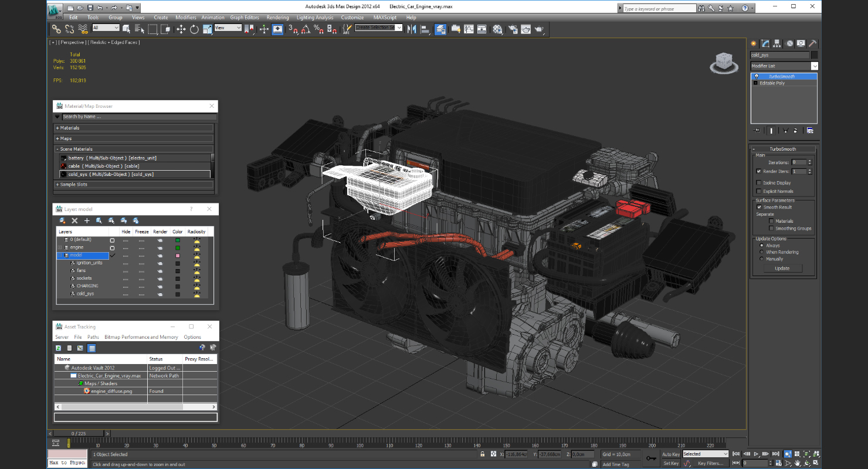868x469 pixels.
Task: Switch to the Motion command panel
Action: tap(789, 43)
